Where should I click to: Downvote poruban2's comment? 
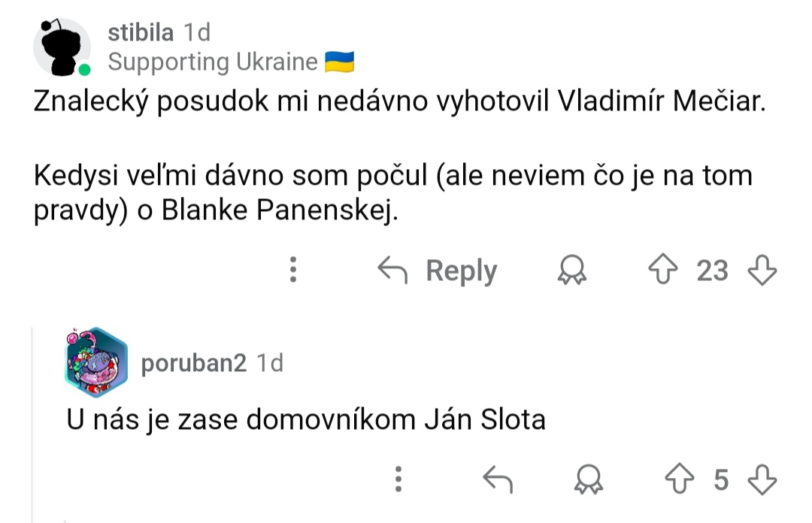pyautogui.click(x=761, y=479)
